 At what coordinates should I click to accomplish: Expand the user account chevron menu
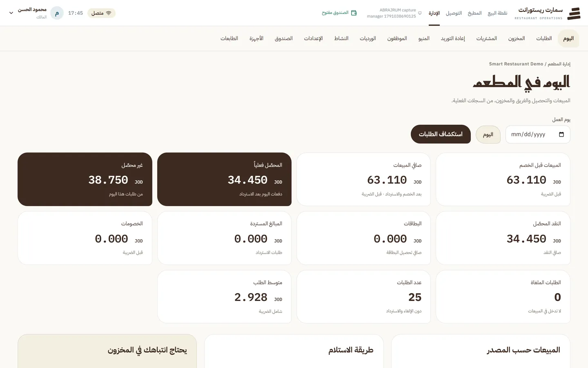[11, 13]
